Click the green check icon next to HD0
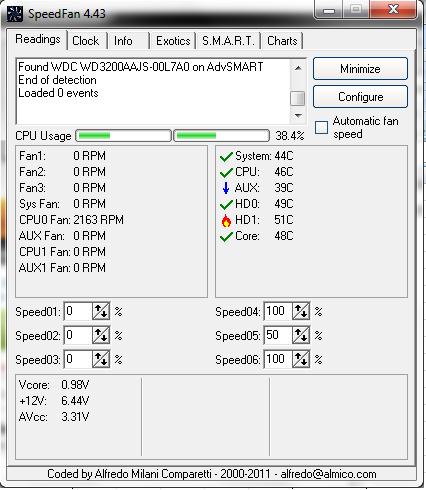 pos(226,204)
